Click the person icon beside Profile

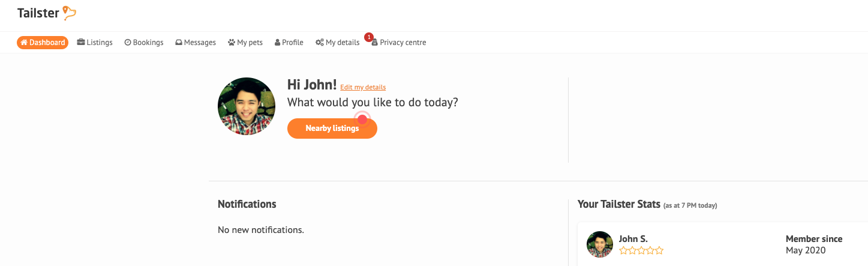277,43
